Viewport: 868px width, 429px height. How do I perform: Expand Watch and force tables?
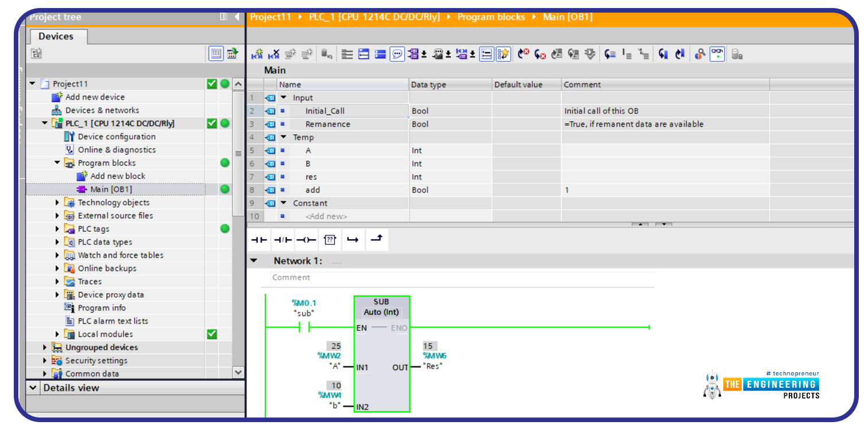coord(57,255)
